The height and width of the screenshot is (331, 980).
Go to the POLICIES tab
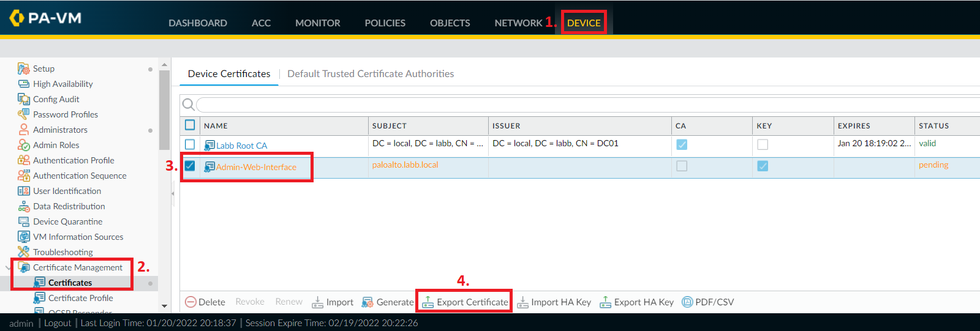pyautogui.click(x=385, y=23)
